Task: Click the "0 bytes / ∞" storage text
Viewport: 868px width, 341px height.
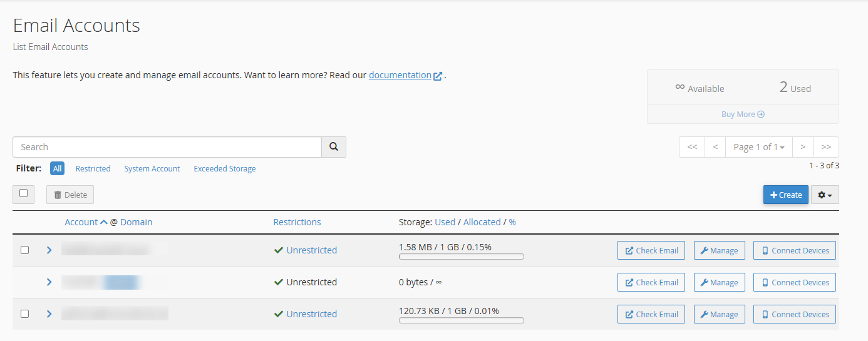Action: 420,282
